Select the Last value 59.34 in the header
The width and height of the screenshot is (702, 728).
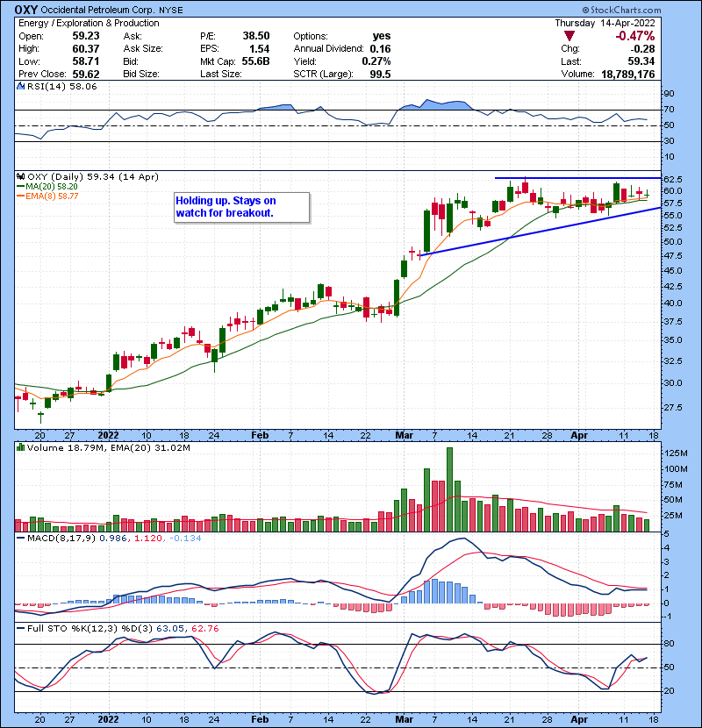(641, 61)
